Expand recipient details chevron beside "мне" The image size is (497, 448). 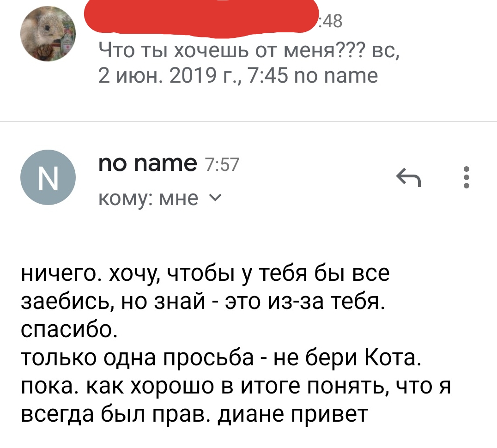pyautogui.click(x=216, y=198)
